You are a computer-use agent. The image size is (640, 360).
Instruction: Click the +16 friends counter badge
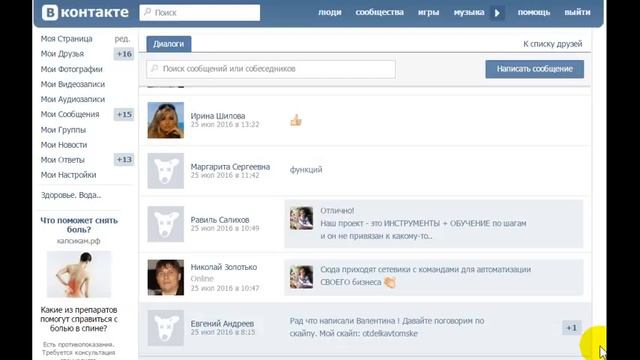(x=124, y=54)
